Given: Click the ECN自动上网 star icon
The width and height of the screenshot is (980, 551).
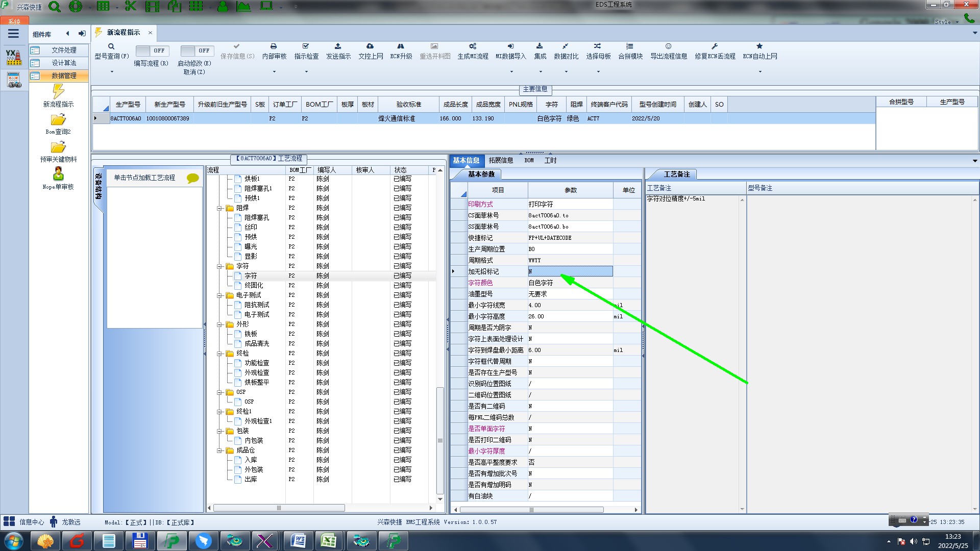Looking at the screenshot, I should pyautogui.click(x=759, y=46).
